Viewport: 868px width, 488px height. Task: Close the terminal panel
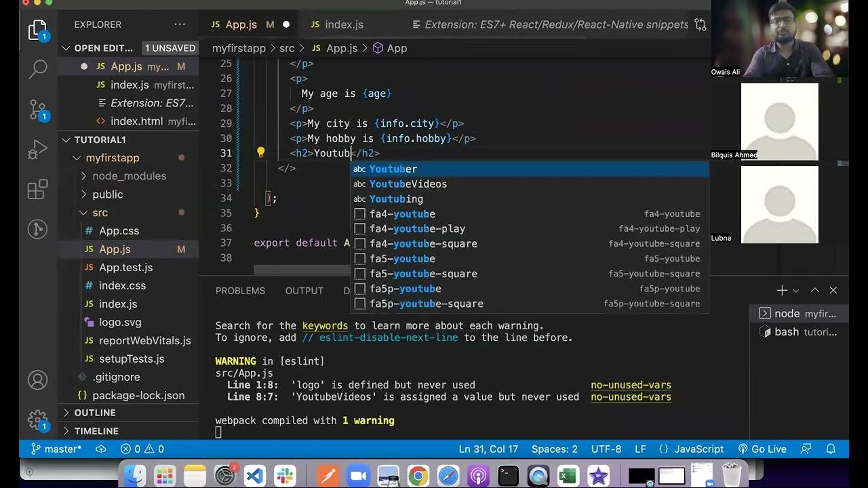[x=833, y=290]
